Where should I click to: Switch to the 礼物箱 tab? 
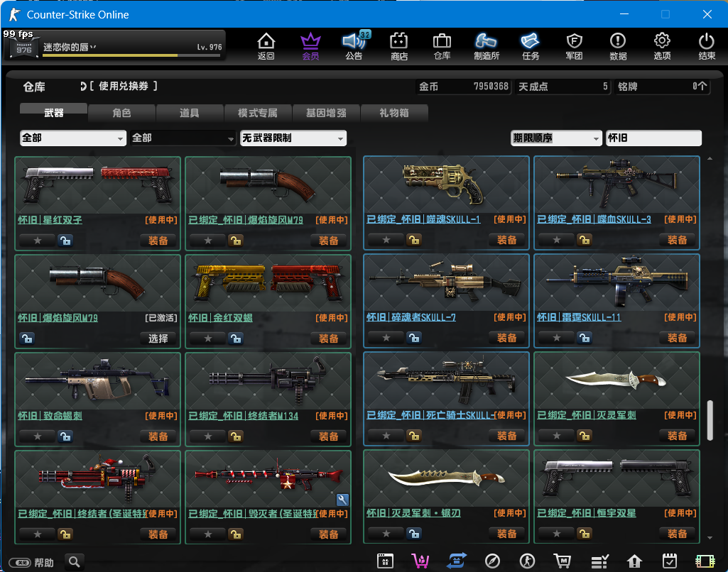point(393,112)
